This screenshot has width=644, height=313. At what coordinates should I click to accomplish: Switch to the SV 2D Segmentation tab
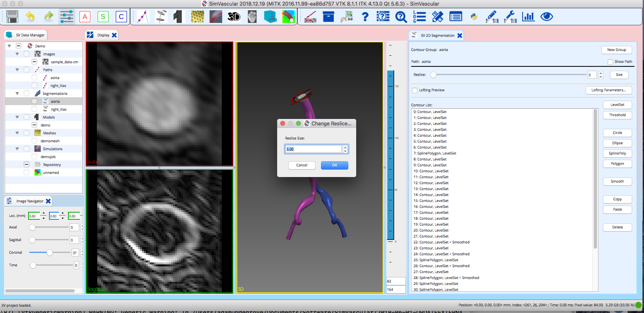pos(436,35)
